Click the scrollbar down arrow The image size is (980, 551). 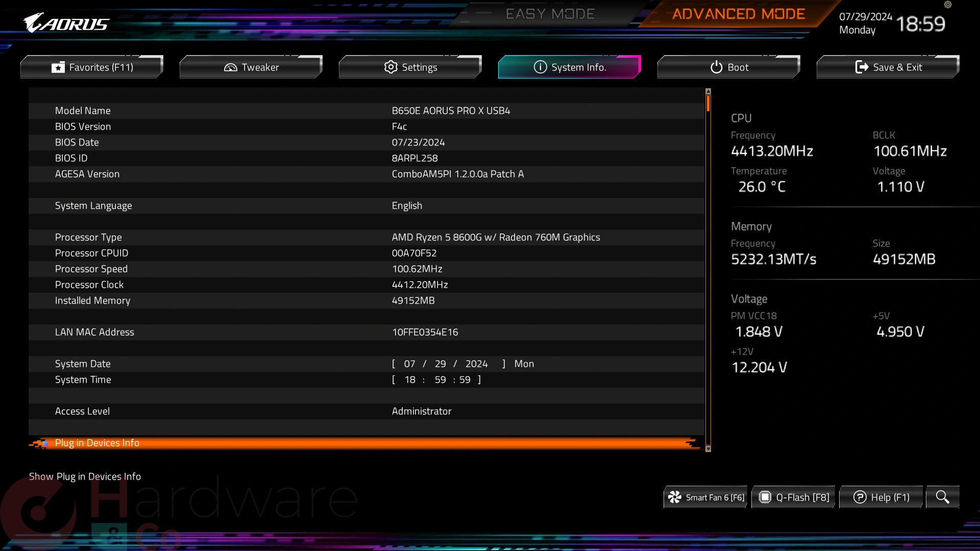pos(708,449)
